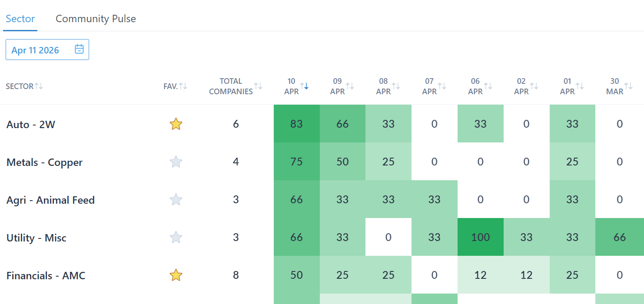Favorite the Metals - Copper sector
Image resolution: width=644 pixels, height=304 pixels.
176,162
